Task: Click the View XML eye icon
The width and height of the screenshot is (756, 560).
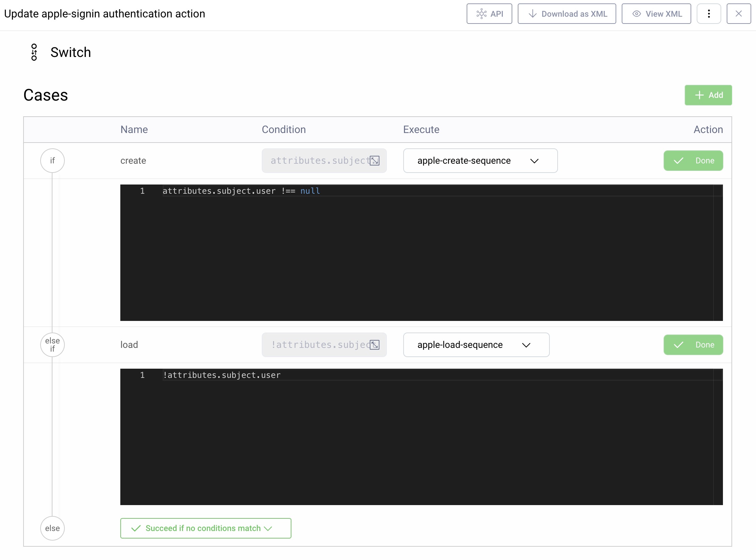Action: click(636, 14)
